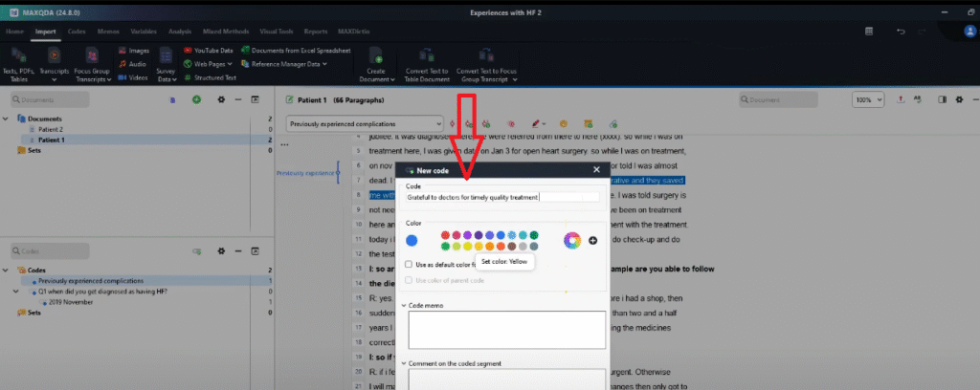The height and width of the screenshot is (390, 980).
Task: Undock the Codes panel window
Action: coord(255,250)
